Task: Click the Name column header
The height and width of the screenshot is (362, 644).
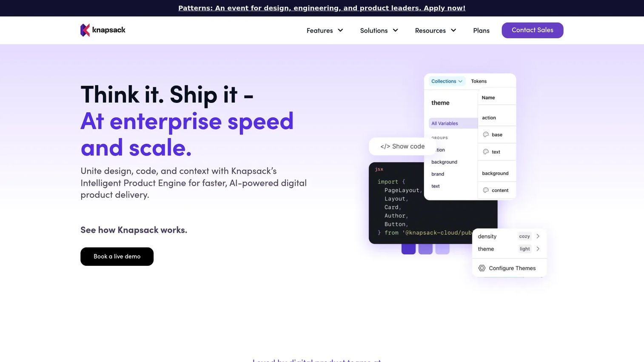Action: pos(488,97)
